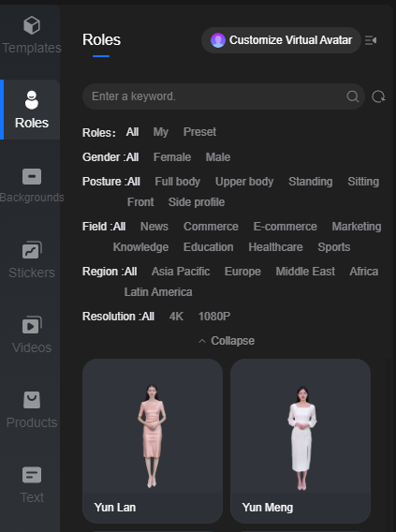Filter gender by Female
The height and width of the screenshot is (532, 396).
(x=172, y=157)
